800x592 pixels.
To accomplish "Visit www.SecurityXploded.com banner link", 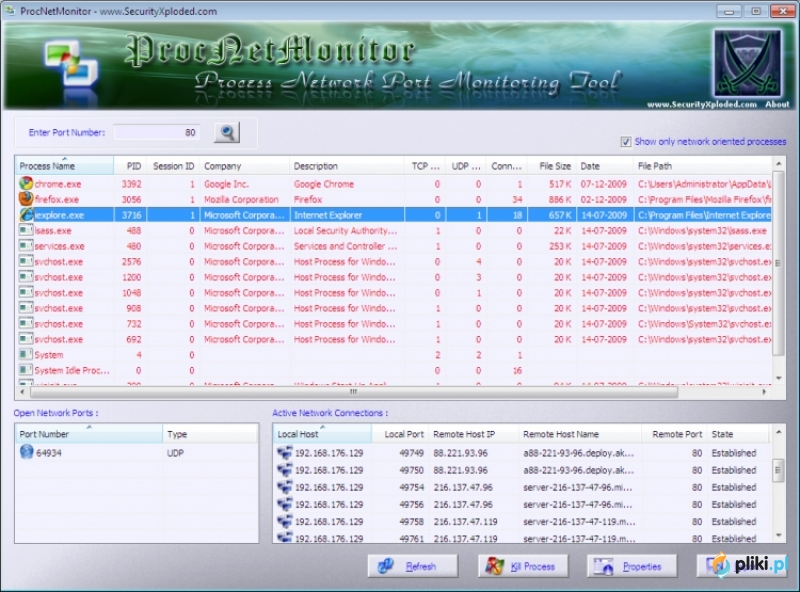I will coord(702,104).
